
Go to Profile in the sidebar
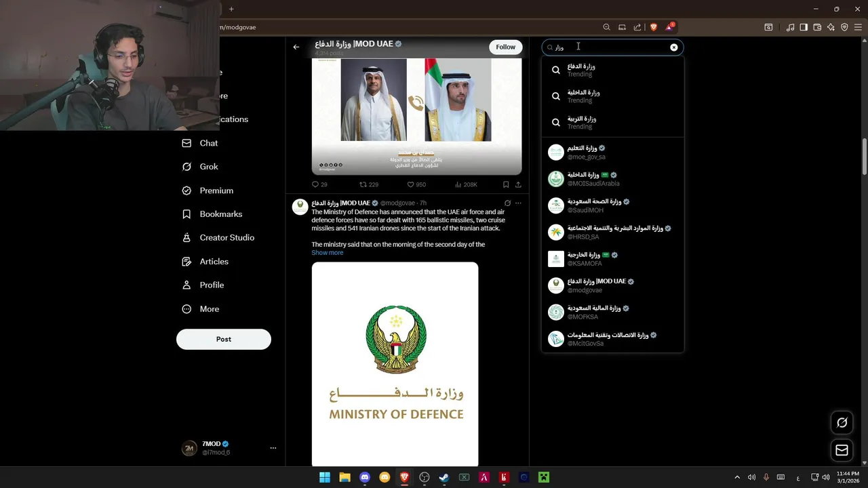(x=203, y=285)
